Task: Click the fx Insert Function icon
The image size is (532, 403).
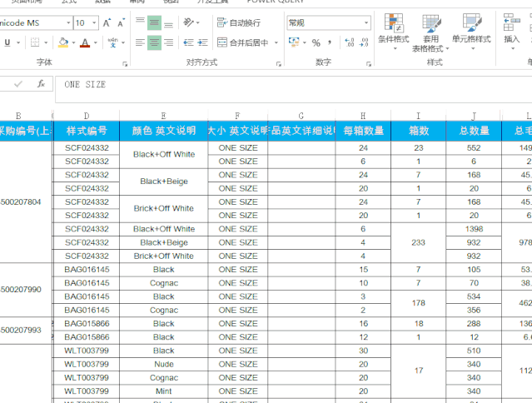Action: 41,84
